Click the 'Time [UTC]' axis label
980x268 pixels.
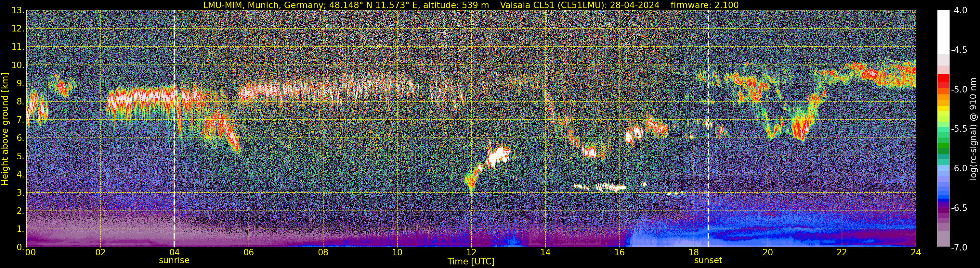coord(471,262)
